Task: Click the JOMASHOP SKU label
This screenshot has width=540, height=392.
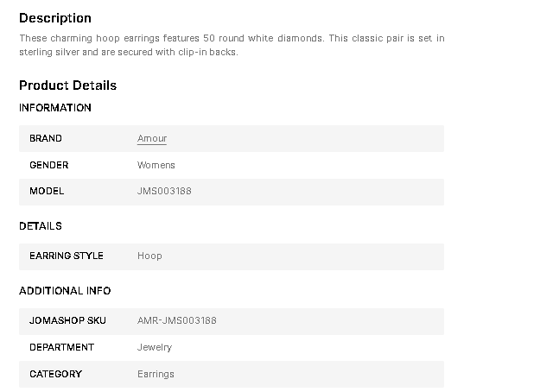Action: click(67, 320)
